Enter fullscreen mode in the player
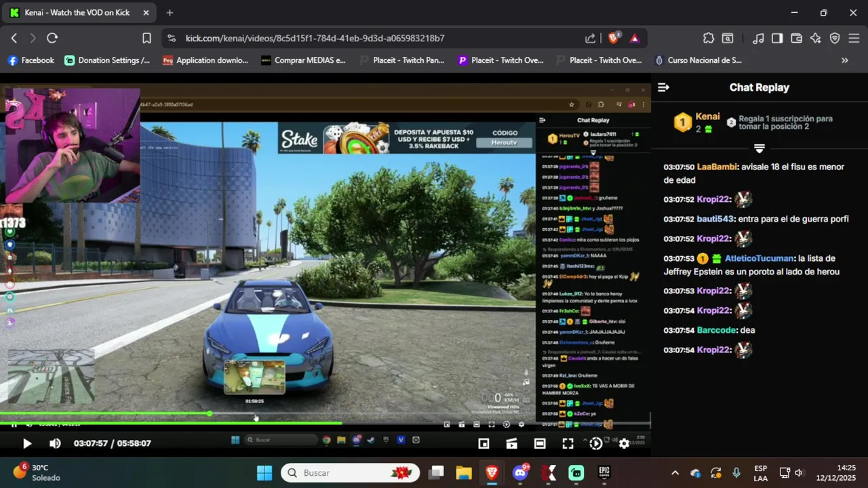 point(568,443)
